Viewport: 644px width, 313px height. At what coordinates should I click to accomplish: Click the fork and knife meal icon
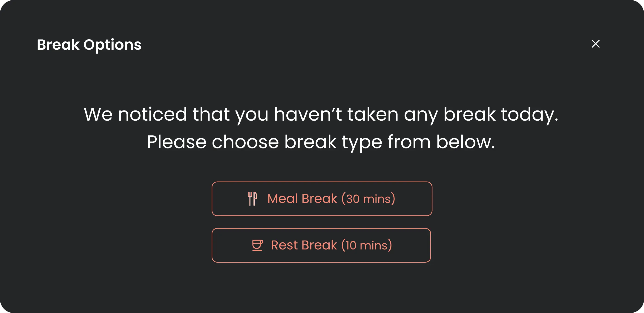252,199
